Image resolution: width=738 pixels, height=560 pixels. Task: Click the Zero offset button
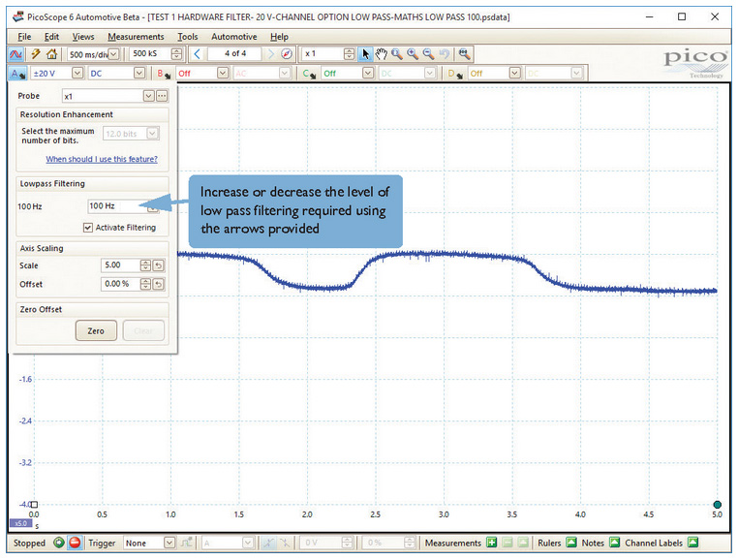coord(96,331)
